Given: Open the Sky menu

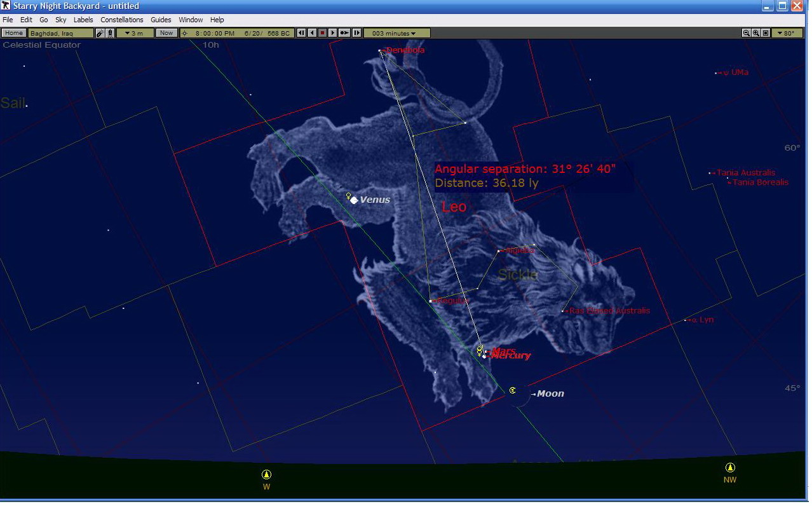Looking at the screenshot, I should pos(61,20).
